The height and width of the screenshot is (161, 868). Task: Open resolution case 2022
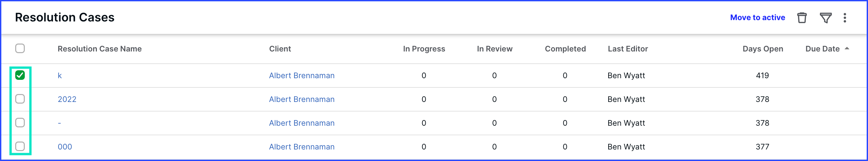(x=67, y=99)
